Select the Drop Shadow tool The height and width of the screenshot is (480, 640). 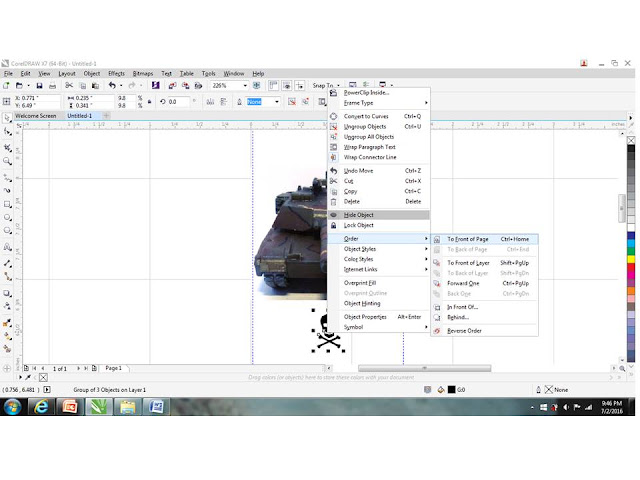[x=7, y=293]
